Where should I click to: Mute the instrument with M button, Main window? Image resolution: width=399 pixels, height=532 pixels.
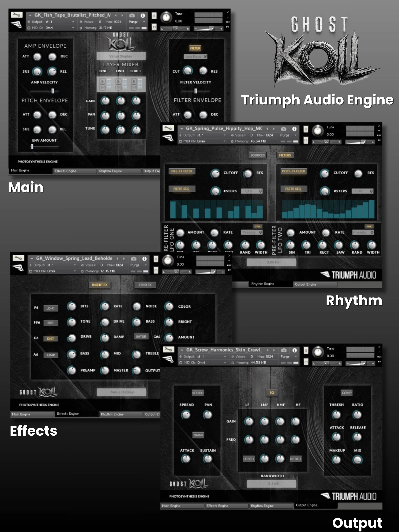154,27
